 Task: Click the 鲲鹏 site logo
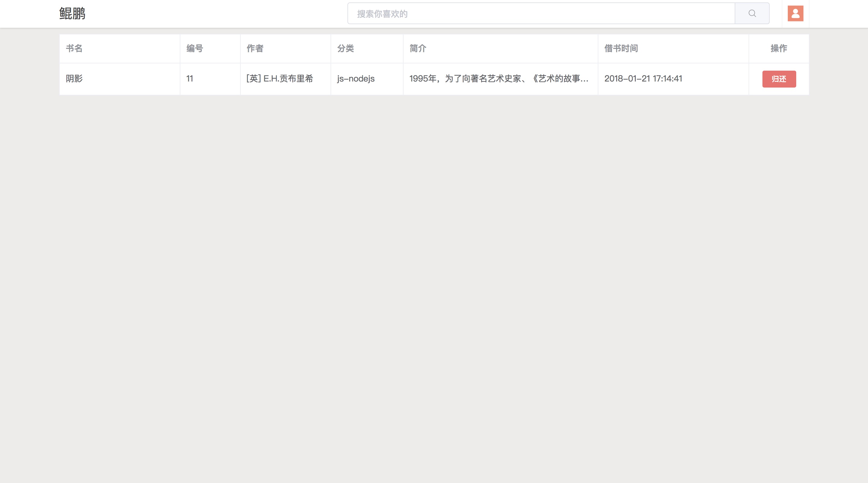pyautogui.click(x=72, y=14)
